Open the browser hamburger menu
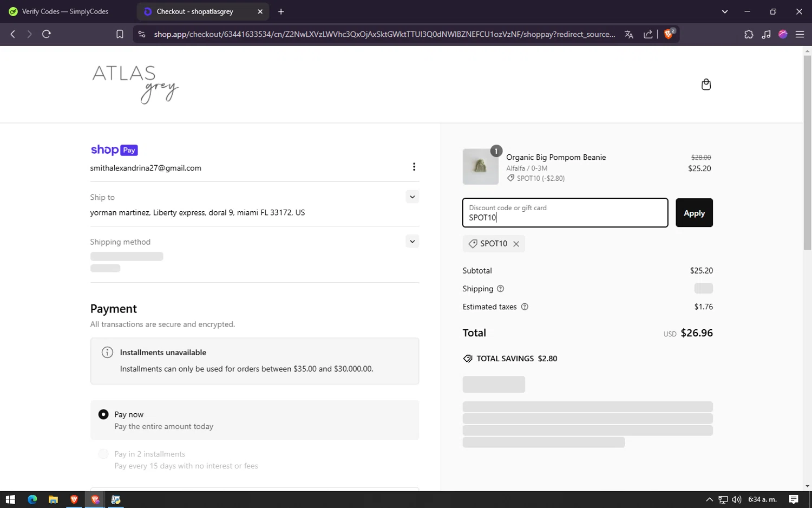Screen dimensions: 812x508 800,34
